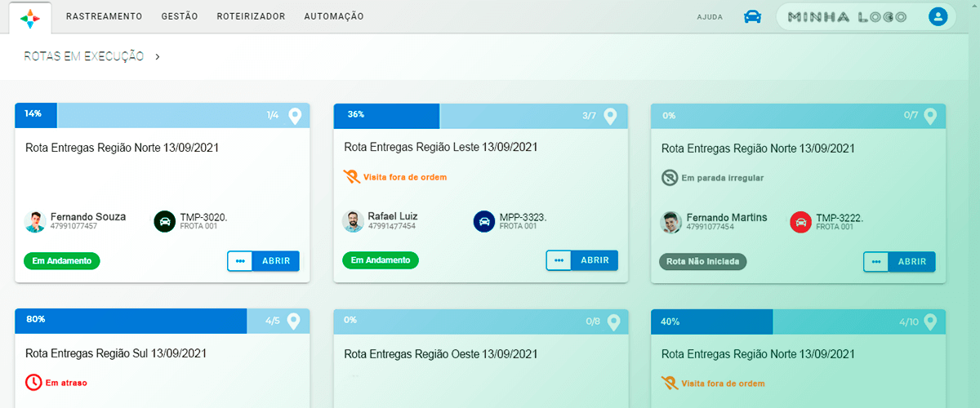Click the red vehicle icon for TMP-3222
This screenshot has height=408, width=980.
(801, 222)
